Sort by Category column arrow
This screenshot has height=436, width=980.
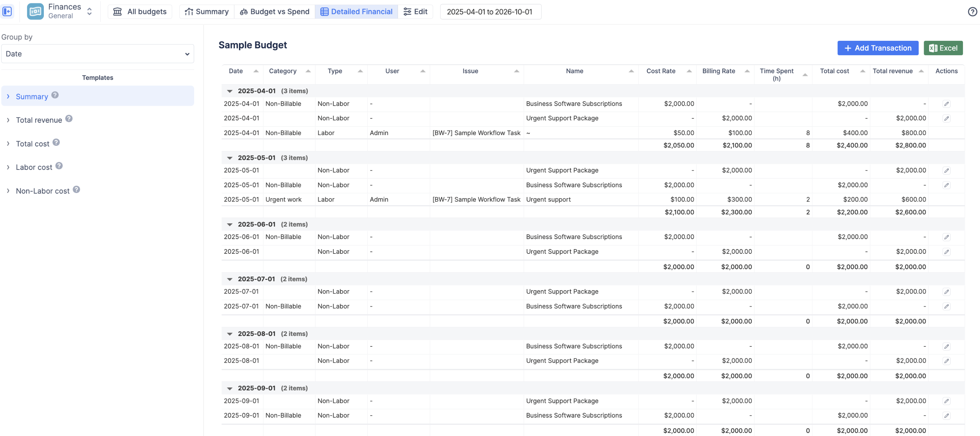click(308, 71)
